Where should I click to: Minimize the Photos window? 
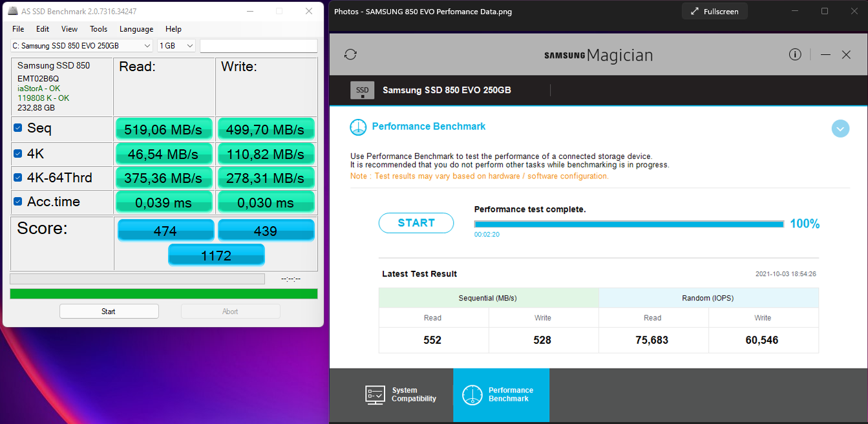(x=794, y=11)
